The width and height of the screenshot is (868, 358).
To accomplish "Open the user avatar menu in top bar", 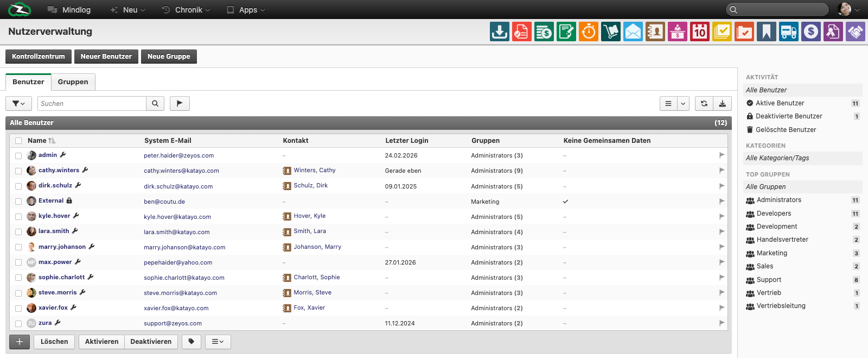I will [848, 9].
